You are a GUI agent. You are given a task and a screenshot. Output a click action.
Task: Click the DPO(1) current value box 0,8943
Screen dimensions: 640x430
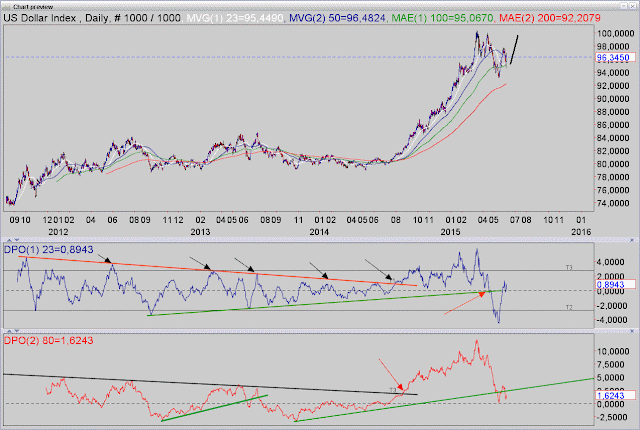(x=616, y=284)
